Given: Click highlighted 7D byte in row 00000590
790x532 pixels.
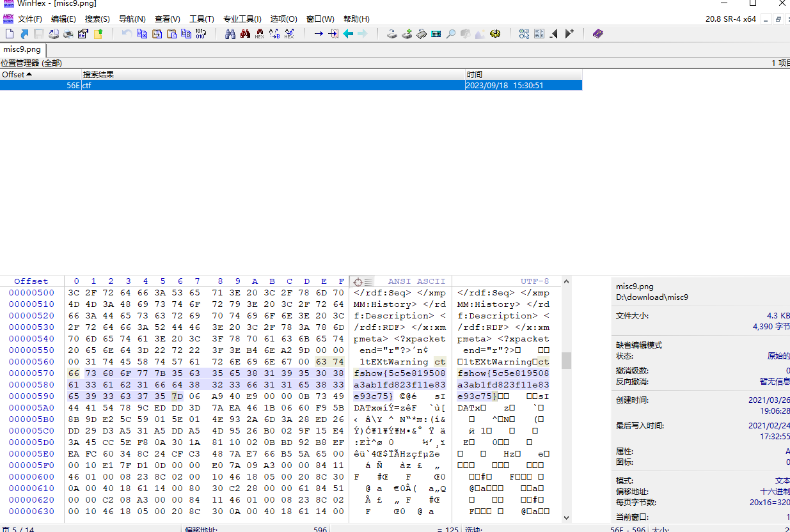Looking at the screenshot, I should pos(177,396).
